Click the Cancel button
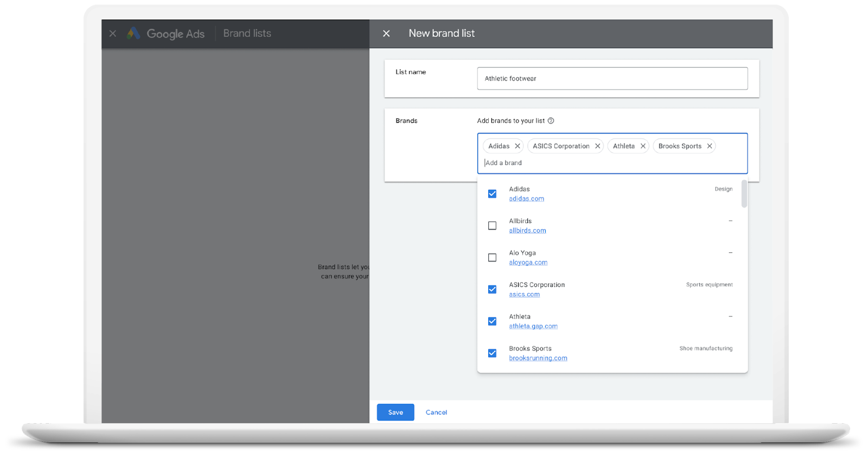Screen dimensions: 868x452 click(436, 412)
